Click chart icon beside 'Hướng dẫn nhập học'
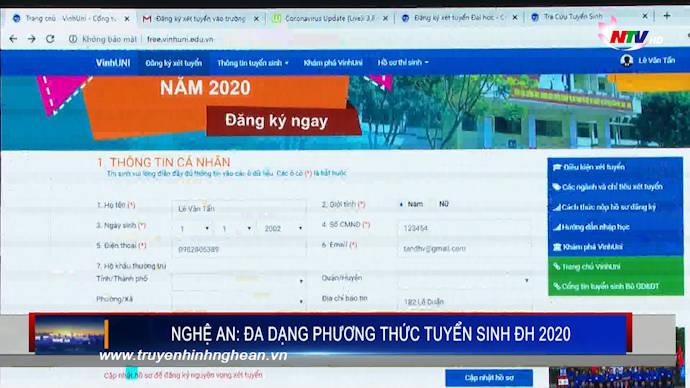Screen dimensions: 690x388 (557, 227)
